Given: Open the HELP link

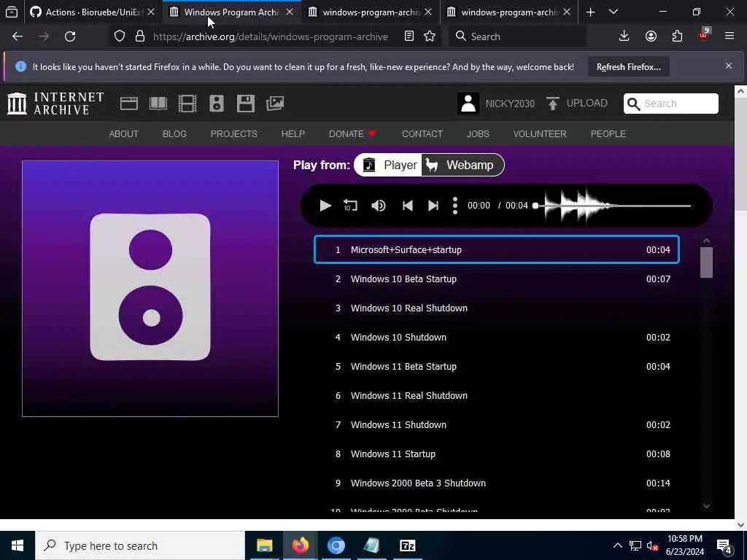Looking at the screenshot, I should [x=293, y=134].
